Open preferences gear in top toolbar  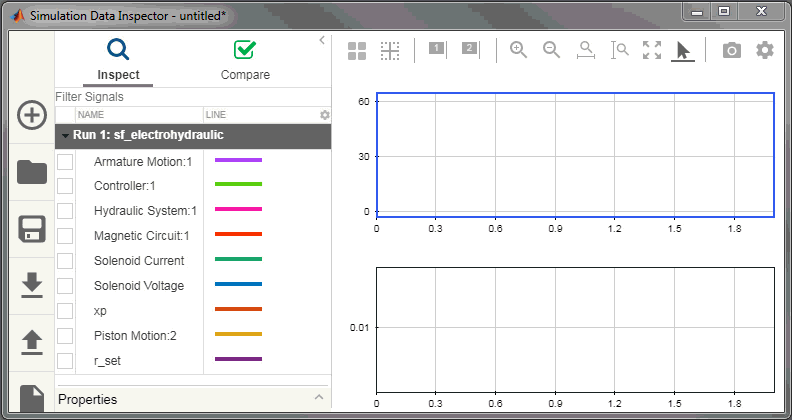[765, 50]
